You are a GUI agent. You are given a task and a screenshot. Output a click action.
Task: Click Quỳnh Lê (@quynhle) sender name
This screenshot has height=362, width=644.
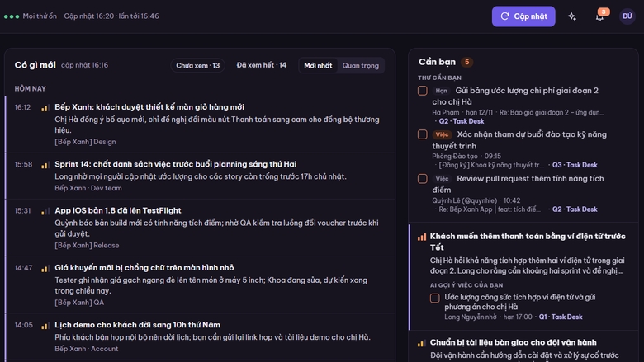(x=465, y=200)
